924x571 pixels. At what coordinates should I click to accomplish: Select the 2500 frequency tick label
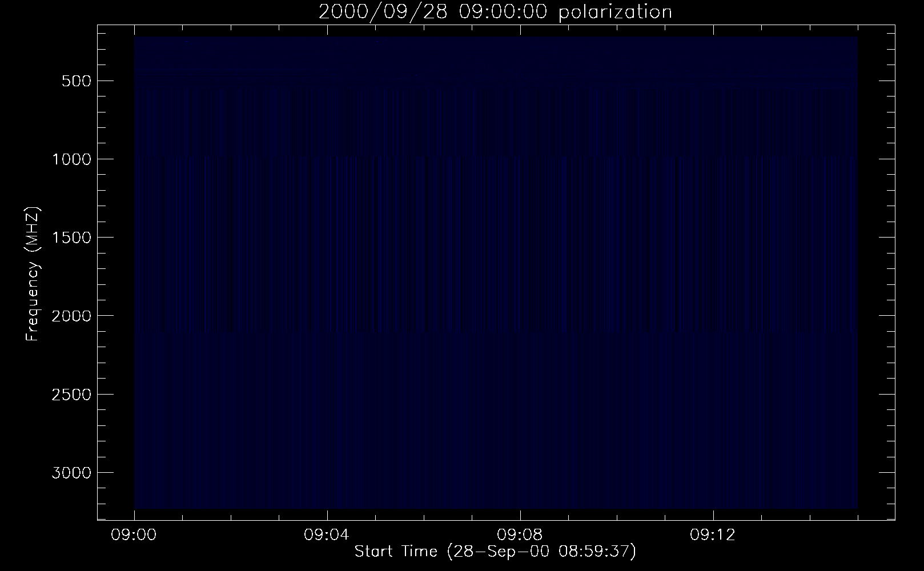(x=71, y=395)
